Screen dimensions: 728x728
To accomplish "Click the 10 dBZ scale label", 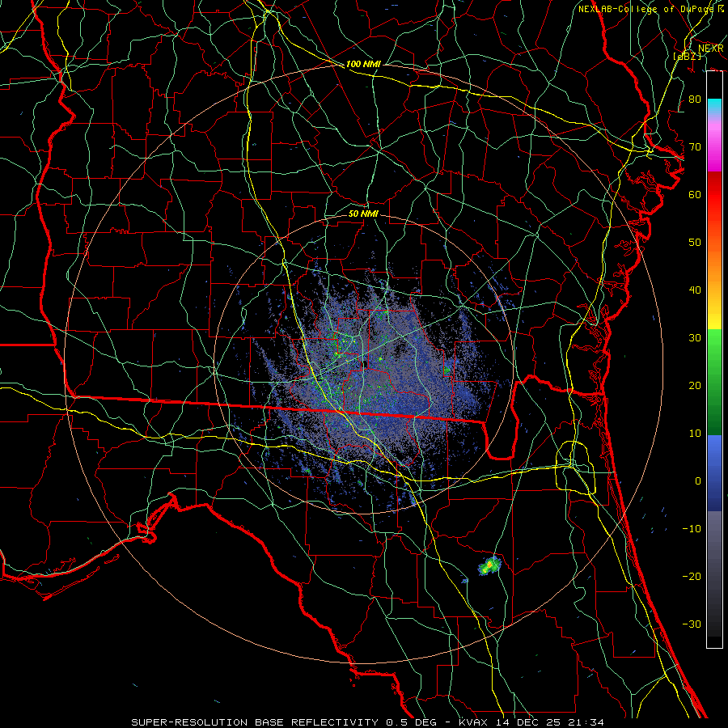I will click(x=695, y=434).
